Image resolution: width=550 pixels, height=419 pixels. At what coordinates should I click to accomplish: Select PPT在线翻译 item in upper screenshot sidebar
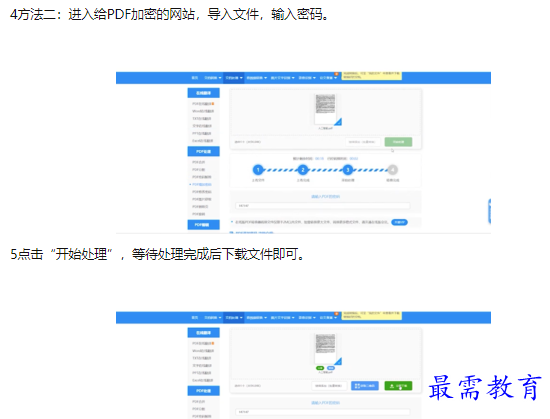(202, 133)
